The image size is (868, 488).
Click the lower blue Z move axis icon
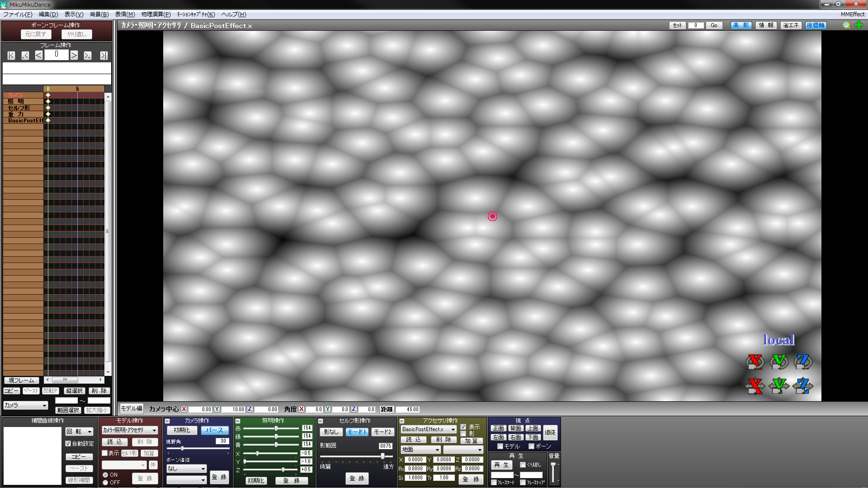[x=803, y=385]
